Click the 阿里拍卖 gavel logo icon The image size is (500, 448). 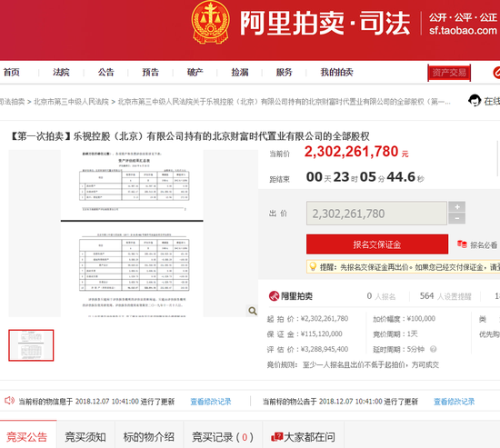click(274, 296)
